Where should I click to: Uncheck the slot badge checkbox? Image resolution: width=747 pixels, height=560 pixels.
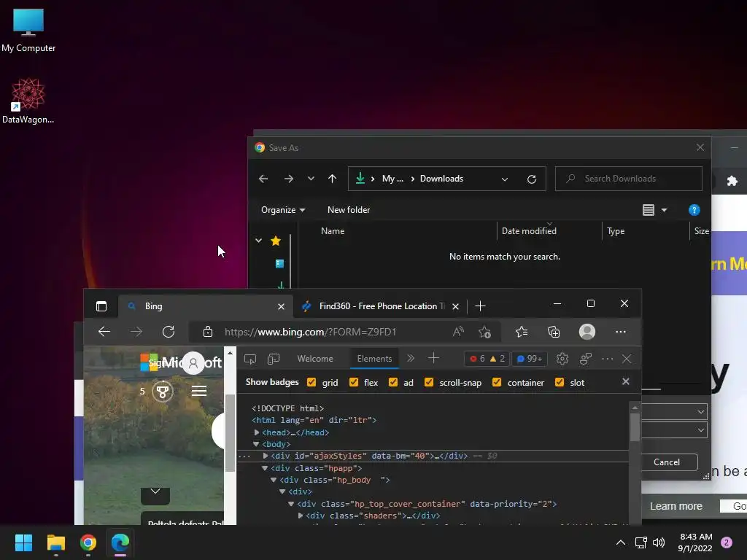coord(560,382)
